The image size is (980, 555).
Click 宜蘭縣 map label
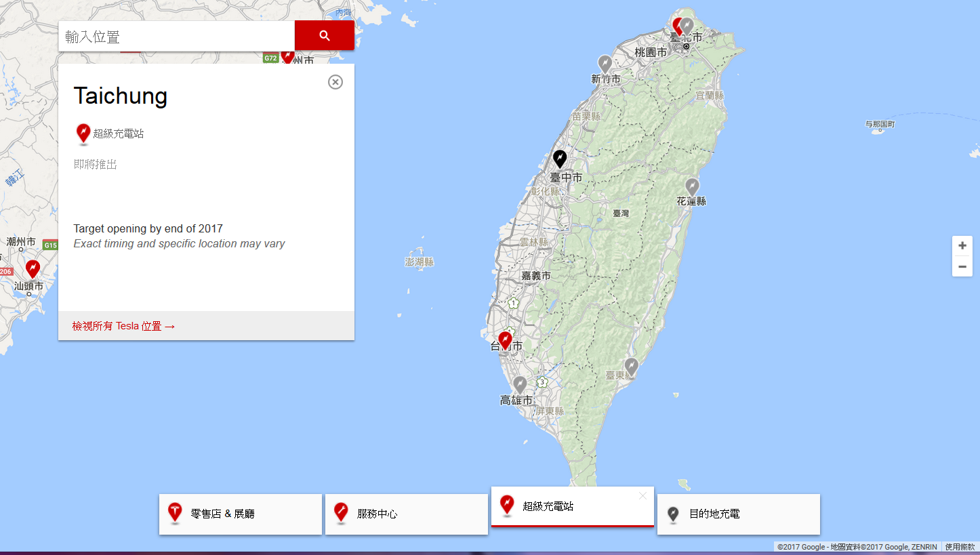click(710, 96)
